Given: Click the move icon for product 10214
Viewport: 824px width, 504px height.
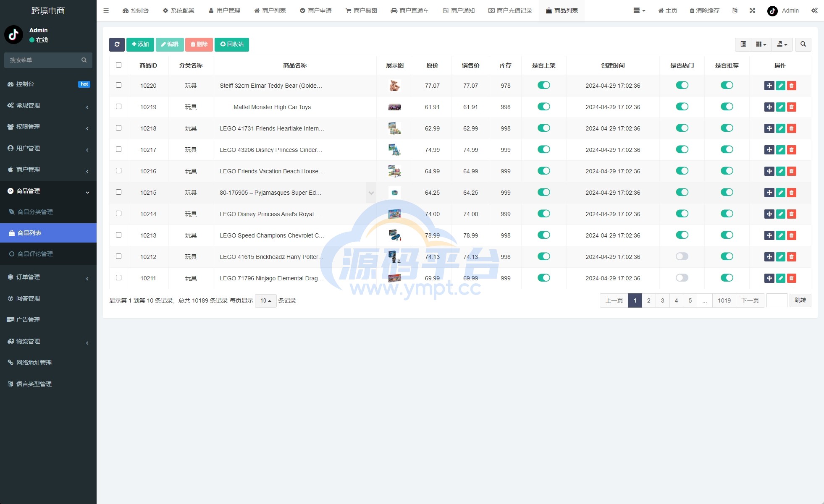Looking at the screenshot, I should (769, 214).
